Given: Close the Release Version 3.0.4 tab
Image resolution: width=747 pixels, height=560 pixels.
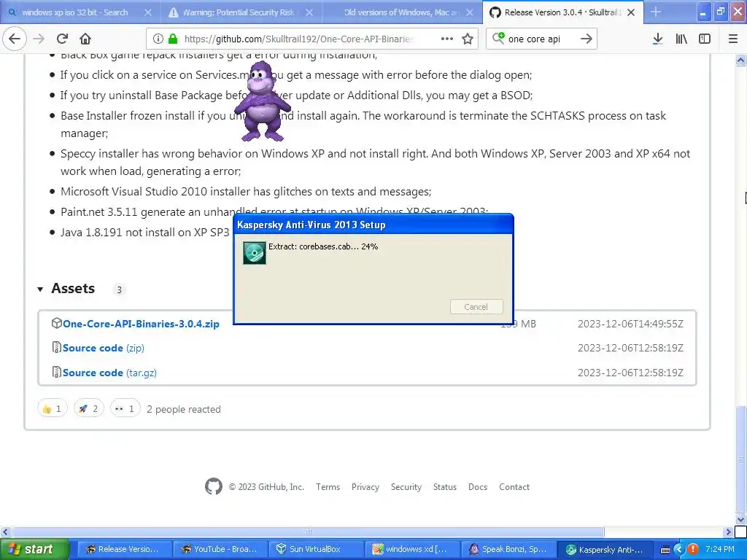Looking at the screenshot, I should (631, 13).
